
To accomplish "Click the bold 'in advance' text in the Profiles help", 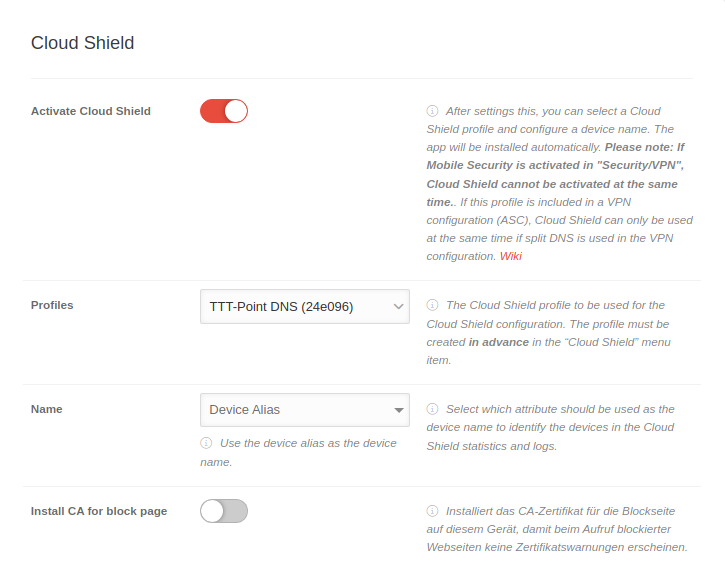I will (498, 342).
